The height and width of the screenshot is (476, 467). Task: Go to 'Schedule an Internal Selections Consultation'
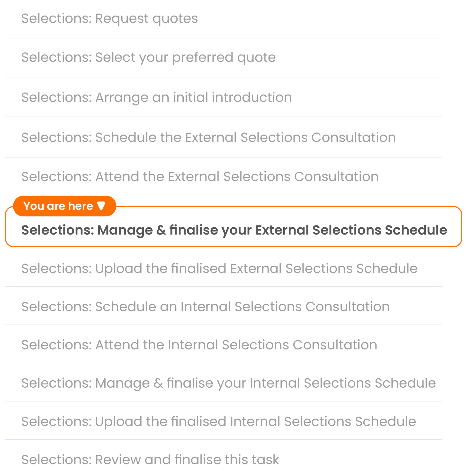[x=205, y=307]
